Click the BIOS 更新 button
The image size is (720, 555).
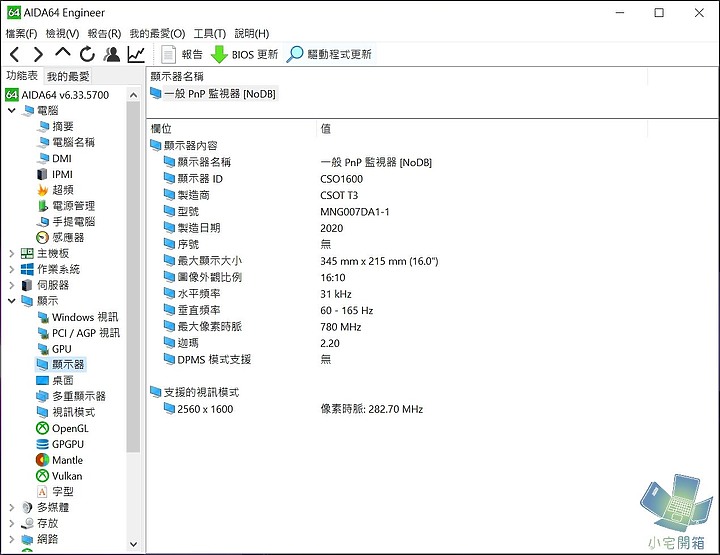(244, 55)
